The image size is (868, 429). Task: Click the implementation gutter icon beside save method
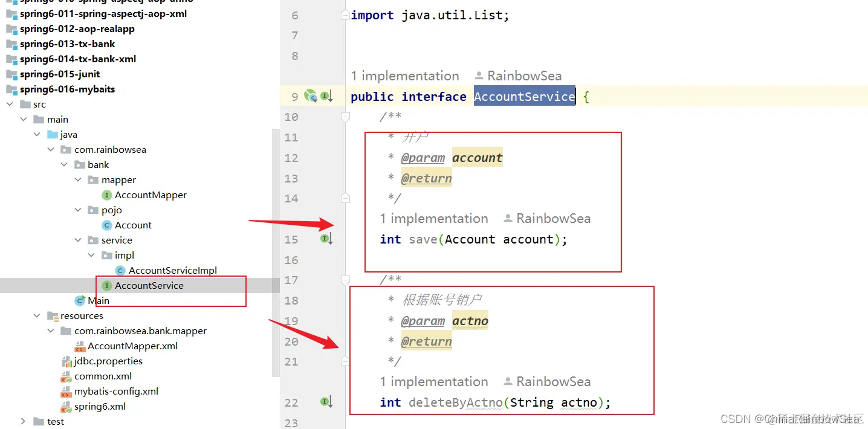(327, 239)
